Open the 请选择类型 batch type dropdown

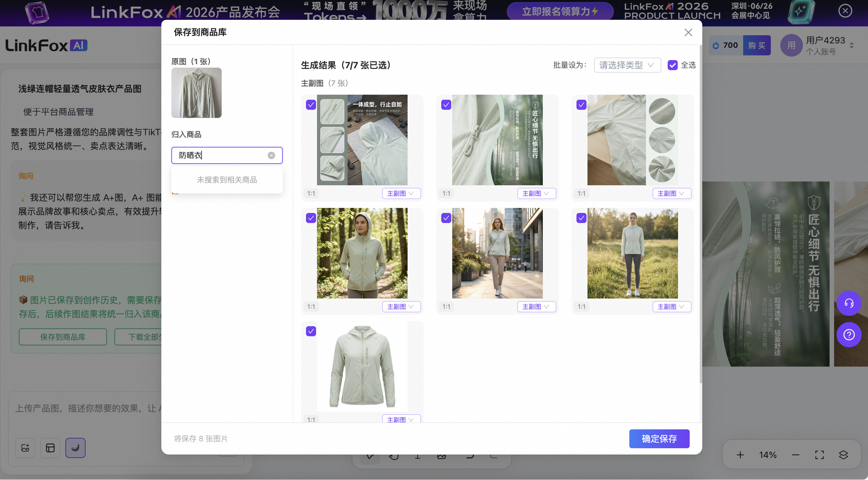coord(627,65)
